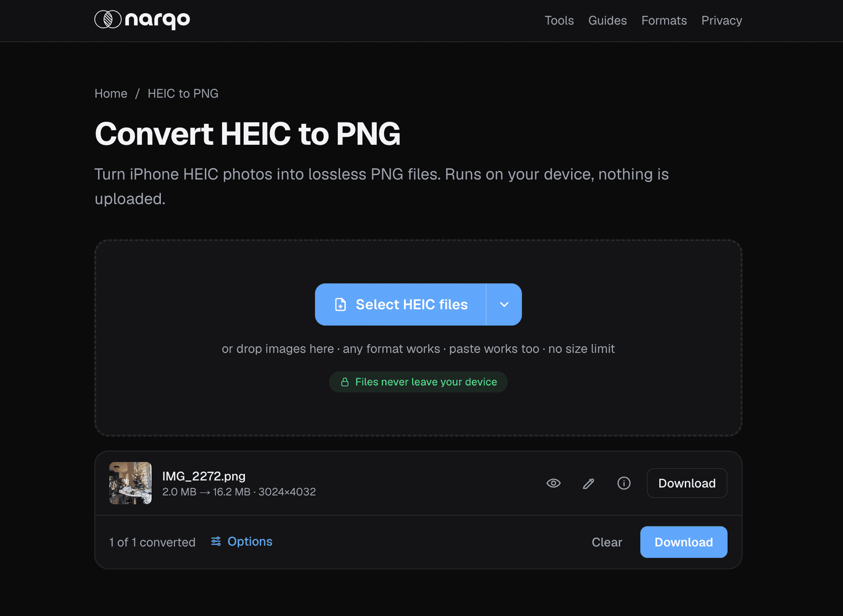The image size is (843, 616).
Task: Open the Tools menu
Action: (x=559, y=21)
